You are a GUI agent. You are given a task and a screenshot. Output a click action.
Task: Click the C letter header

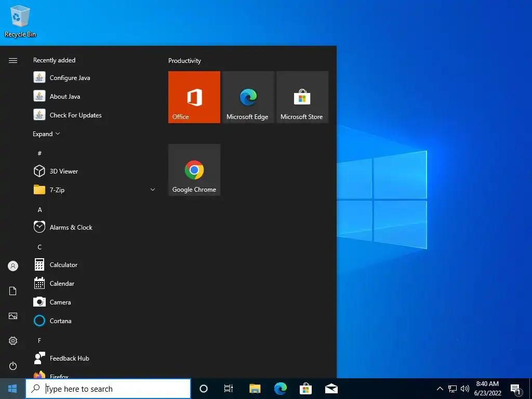[39, 247]
